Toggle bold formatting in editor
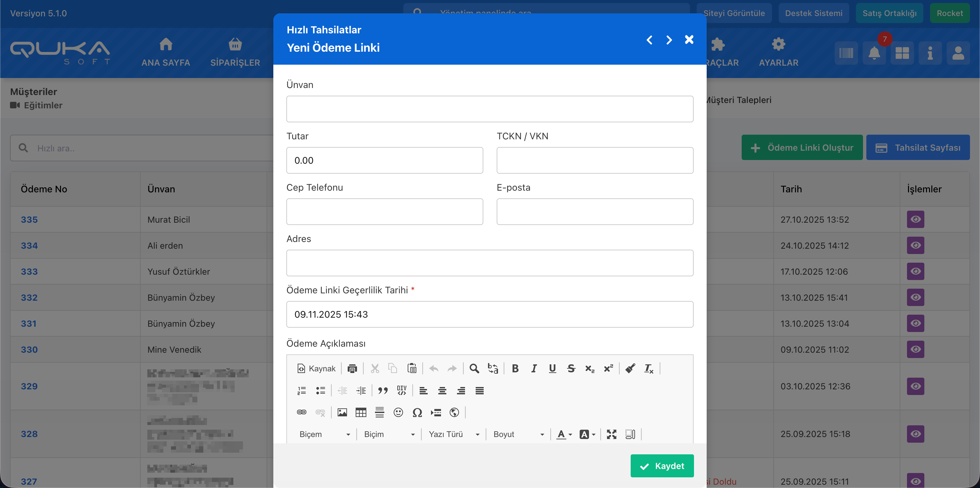 tap(515, 368)
